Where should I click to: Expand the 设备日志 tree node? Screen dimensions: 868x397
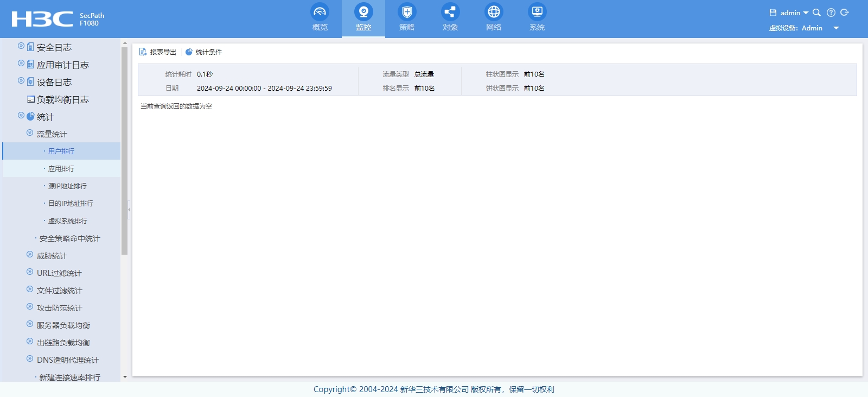pyautogui.click(x=21, y=81)
